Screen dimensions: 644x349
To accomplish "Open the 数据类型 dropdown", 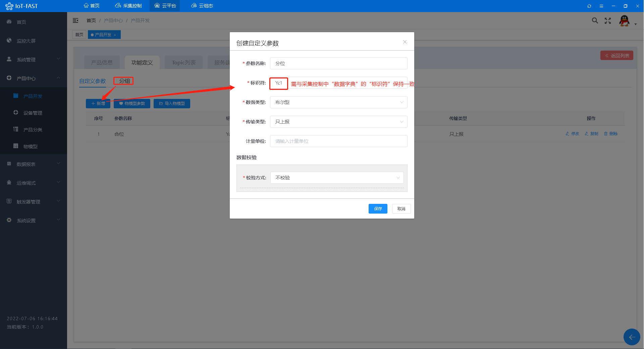I will click(x=339, y=102).
